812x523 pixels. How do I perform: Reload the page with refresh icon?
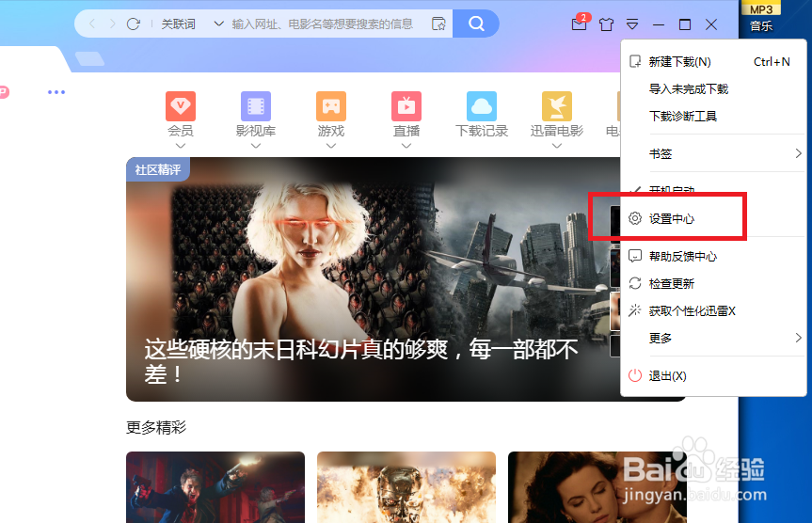pyautogui.click(x=134, y=24)
